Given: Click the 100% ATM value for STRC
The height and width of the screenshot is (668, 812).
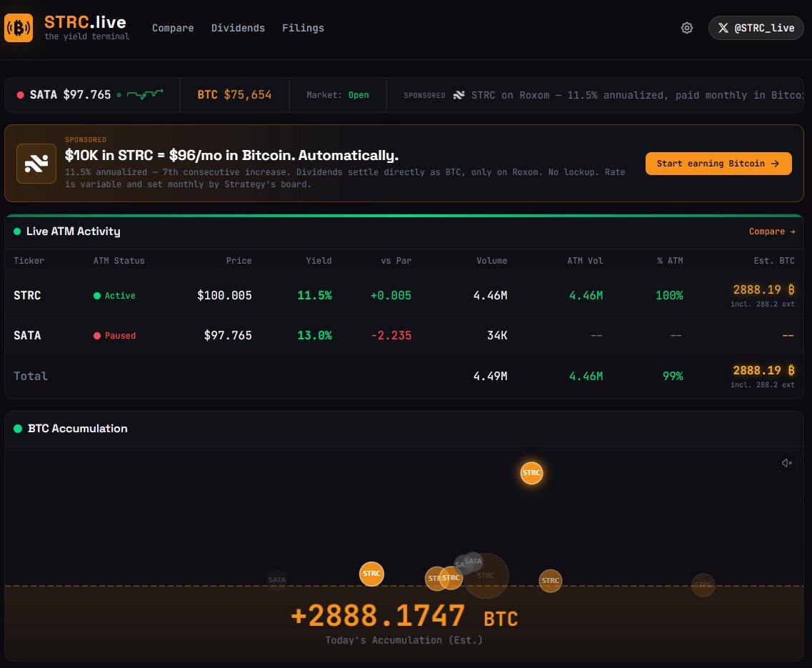Looking at the screenshot, I should (x=669, y=295).
